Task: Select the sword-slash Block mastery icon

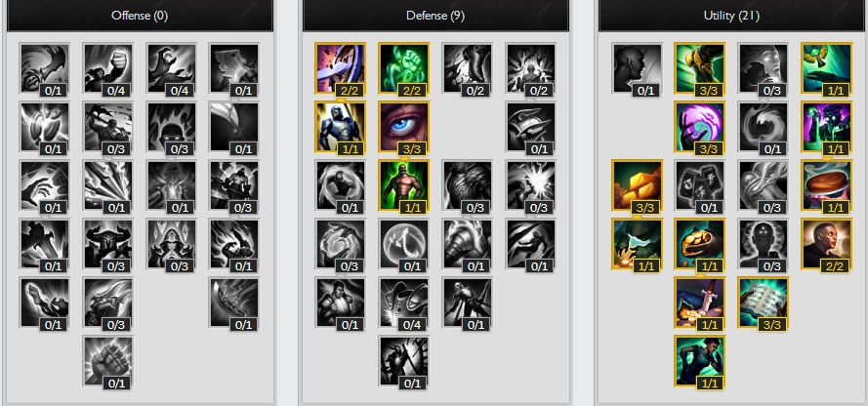Action: click(341, 68)
